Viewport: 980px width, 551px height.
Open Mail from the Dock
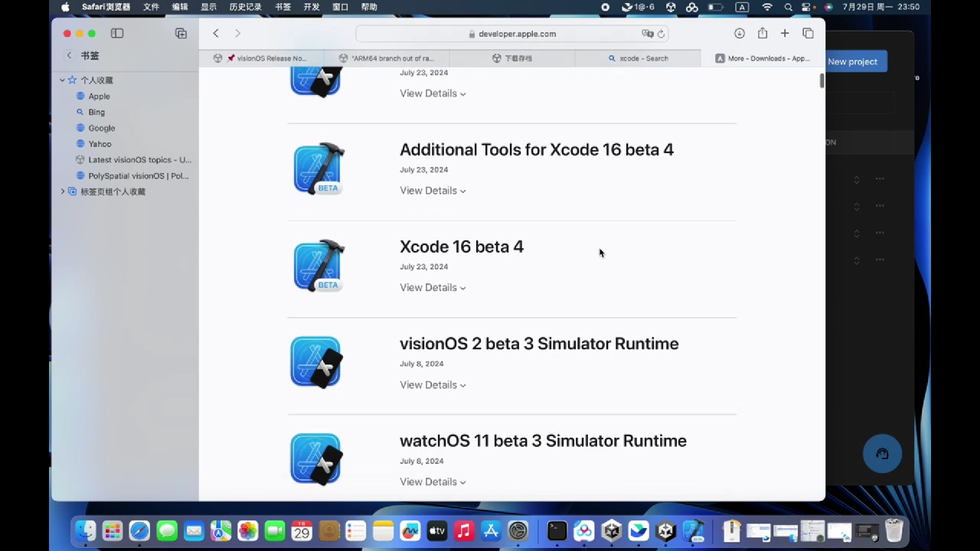coord(194,530)
